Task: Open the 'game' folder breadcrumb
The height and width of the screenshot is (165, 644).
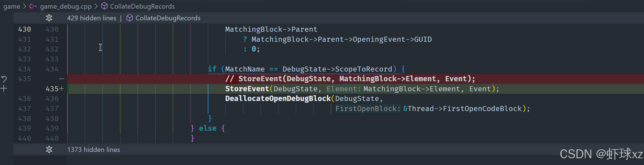Action: coord(12,6)
